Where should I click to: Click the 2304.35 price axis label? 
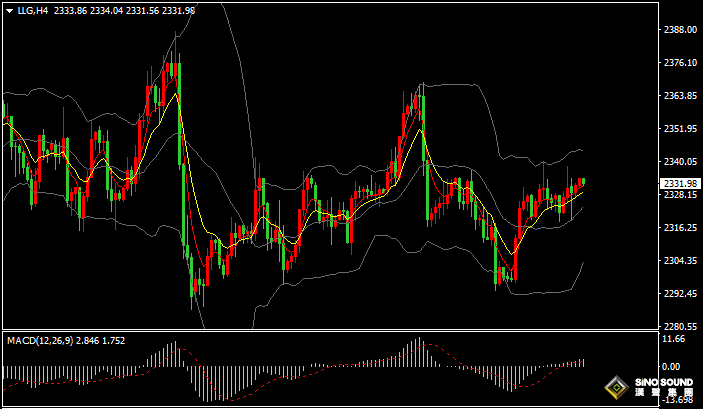tap(679, 261)
